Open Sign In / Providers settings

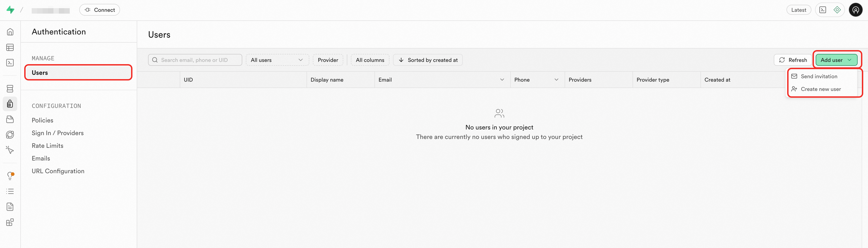58,133
